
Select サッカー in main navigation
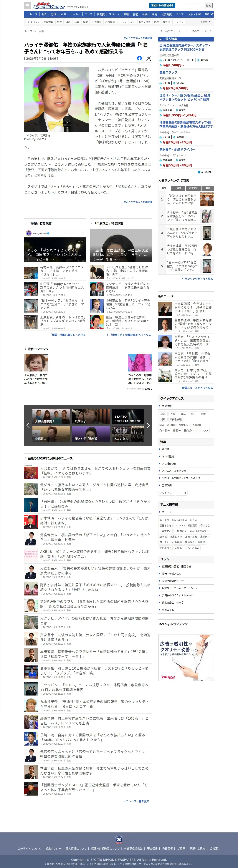pyautogui.click(x=75, y=14)
